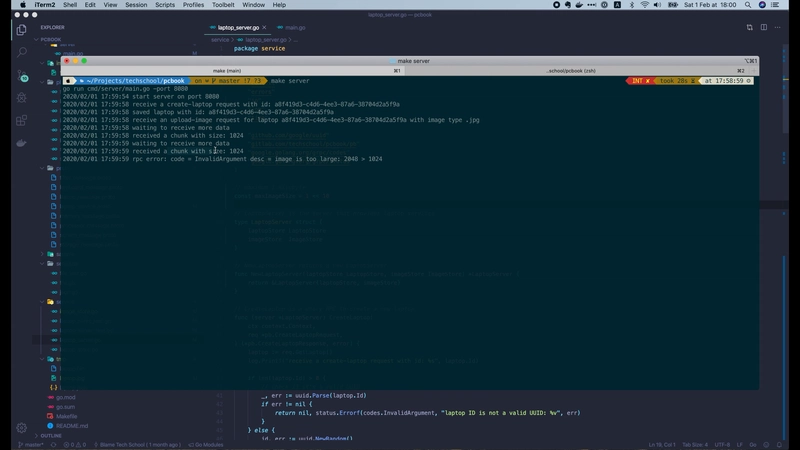
Task: Open the Search view in activity bar
Action: (21, 52)
